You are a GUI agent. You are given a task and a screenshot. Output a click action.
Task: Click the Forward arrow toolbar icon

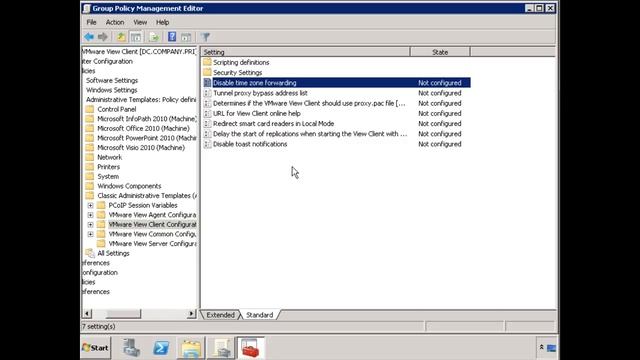click(x=102, y=37)
